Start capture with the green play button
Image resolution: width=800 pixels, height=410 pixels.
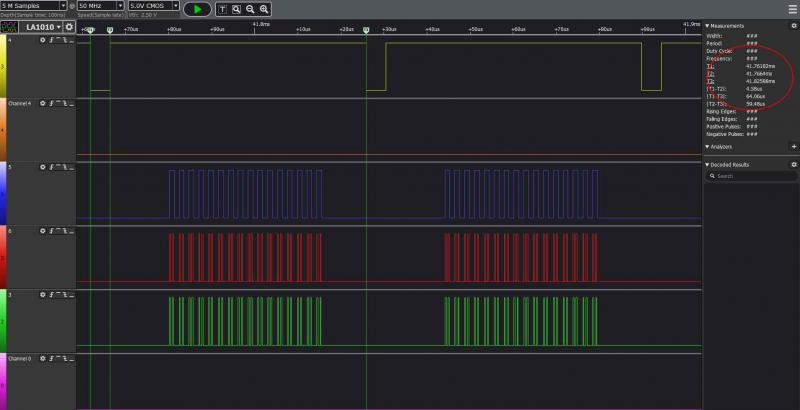(197, 8)
